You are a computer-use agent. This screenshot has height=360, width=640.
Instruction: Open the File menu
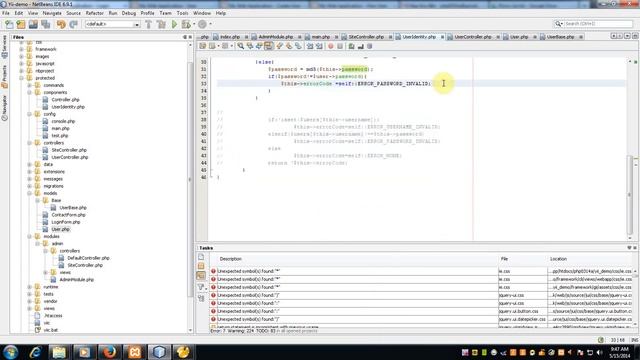pyautogui.click(x=6, y=13)
